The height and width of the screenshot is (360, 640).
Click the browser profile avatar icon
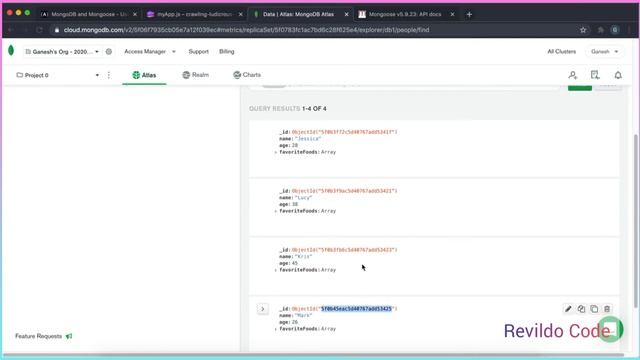point(615,30)
